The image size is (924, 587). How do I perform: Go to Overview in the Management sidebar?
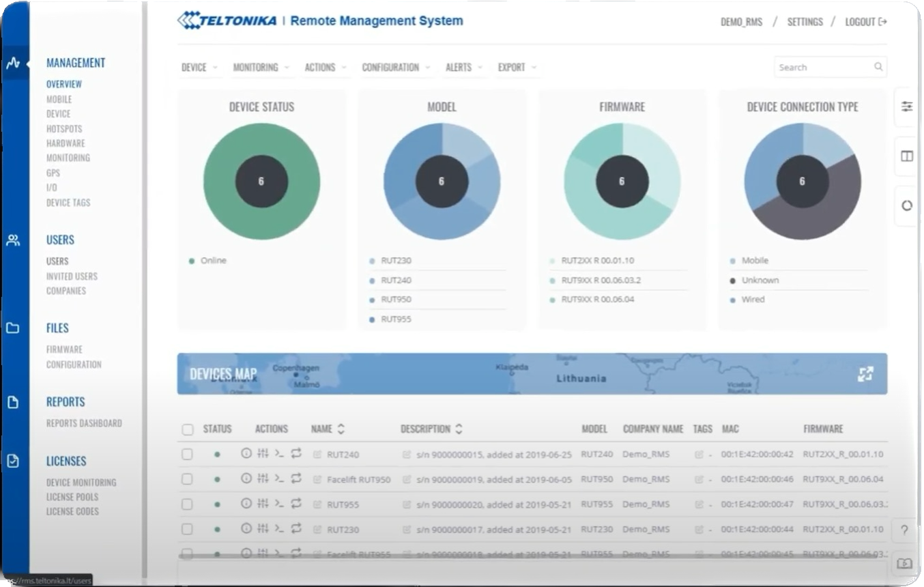64,85
